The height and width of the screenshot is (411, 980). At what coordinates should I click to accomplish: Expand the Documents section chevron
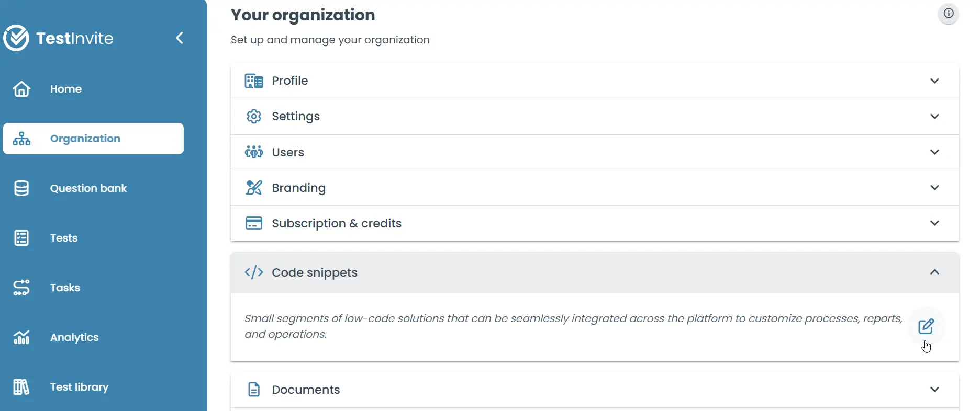[934, 389]
